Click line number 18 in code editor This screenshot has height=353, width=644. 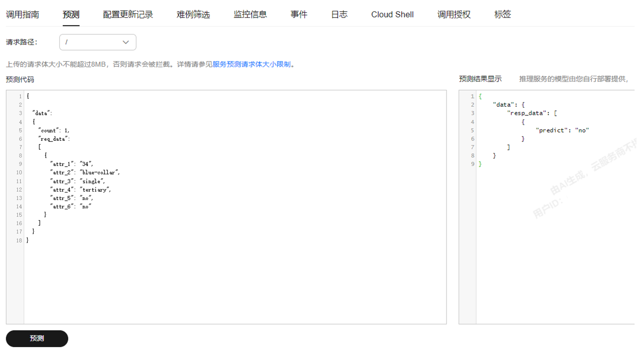point(19,240)
